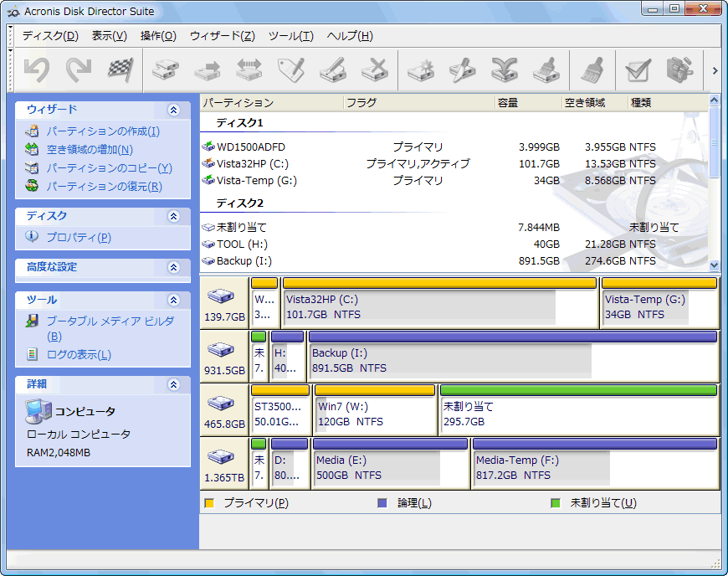The width and height of the screenshot is (728, 576).
Task: Click the disk cleanup broom icon
Action: coord(592,70)
